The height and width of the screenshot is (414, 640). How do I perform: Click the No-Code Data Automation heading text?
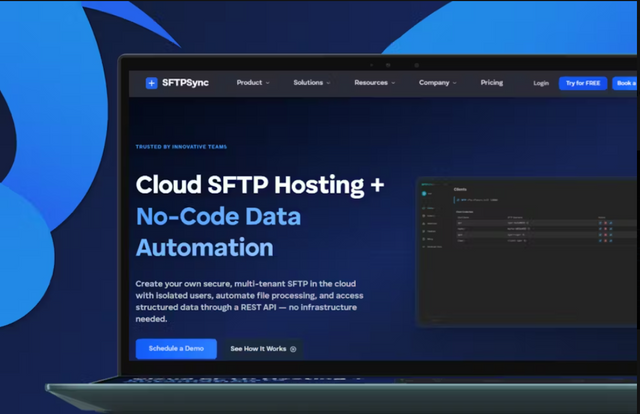pyautogui.click(x=218, y=232)
